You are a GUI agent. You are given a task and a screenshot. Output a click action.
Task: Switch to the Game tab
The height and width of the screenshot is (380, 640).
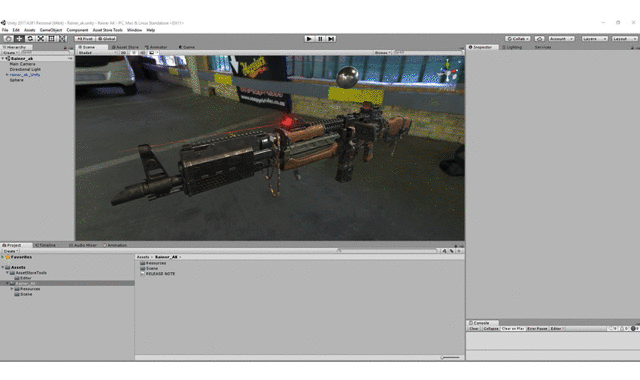[x=187, y=47]
